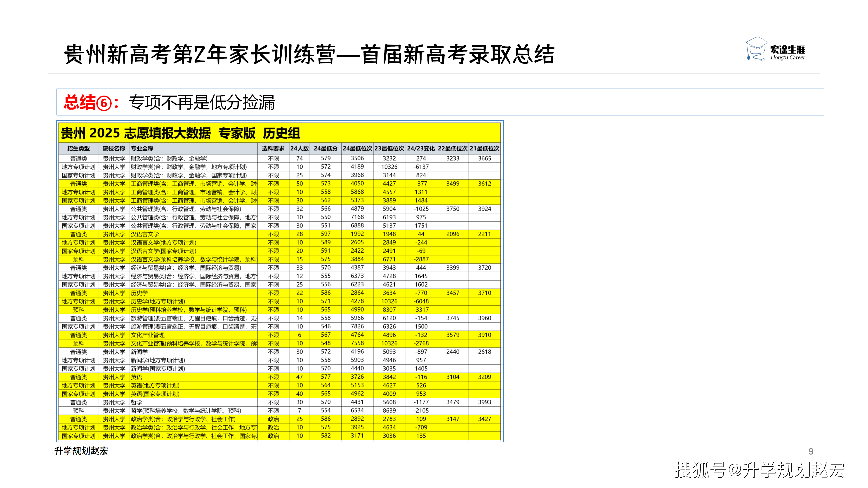Click the change value 1405

point(421,369)
